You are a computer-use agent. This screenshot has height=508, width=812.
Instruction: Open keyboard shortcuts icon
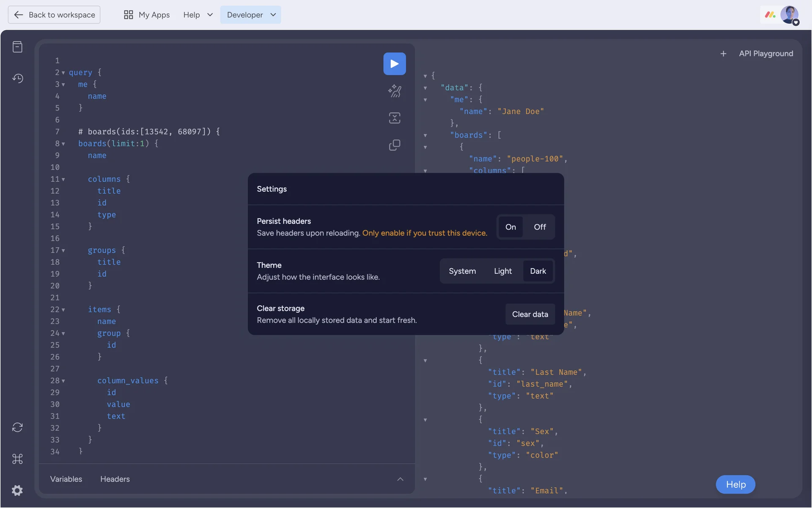click(17, 459)
